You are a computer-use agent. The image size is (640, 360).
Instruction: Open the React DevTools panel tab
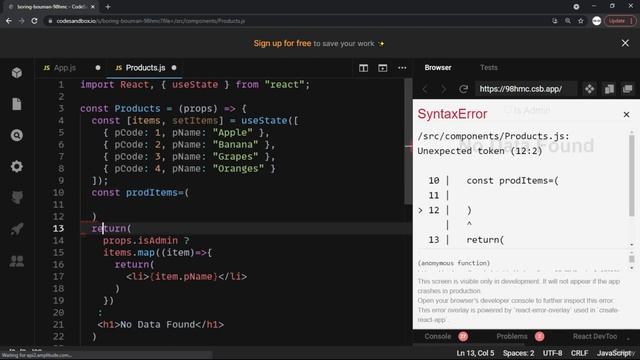[x=595, y=336]
